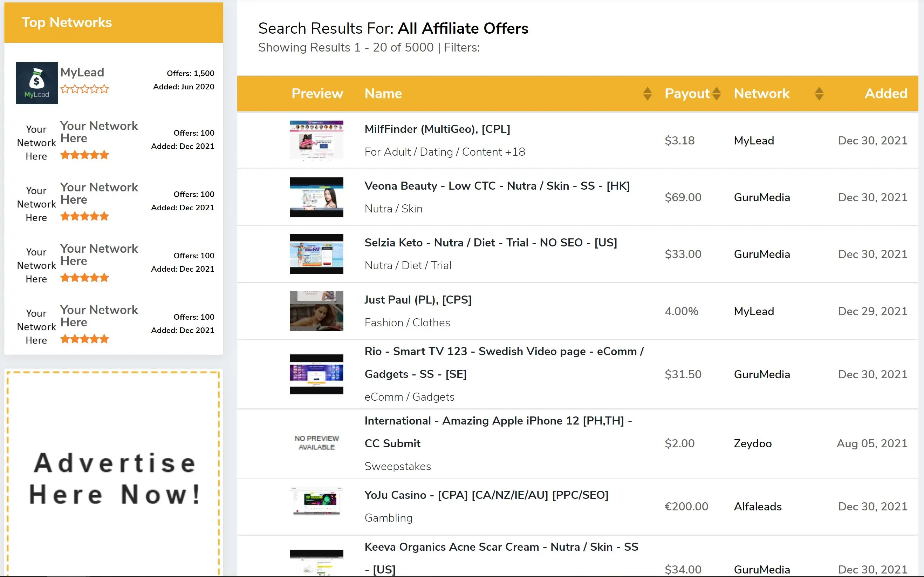Open Rio Smart TV preview thumbnail

point(316,374)
